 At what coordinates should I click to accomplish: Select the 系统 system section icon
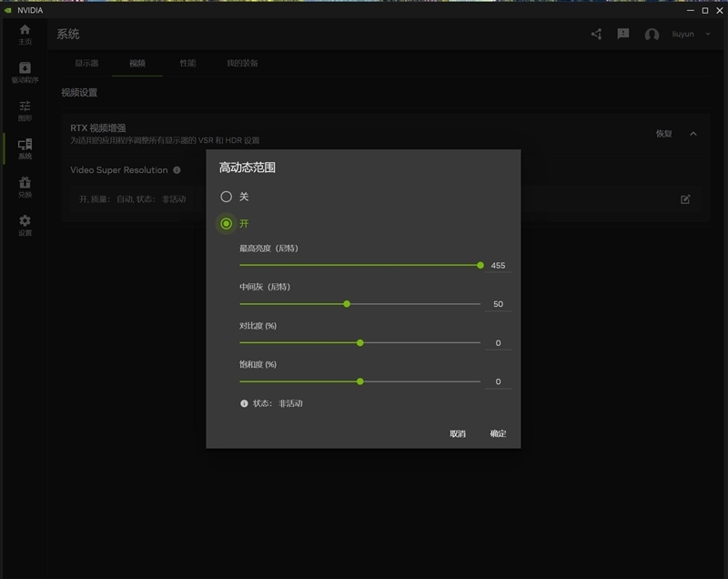25,146
